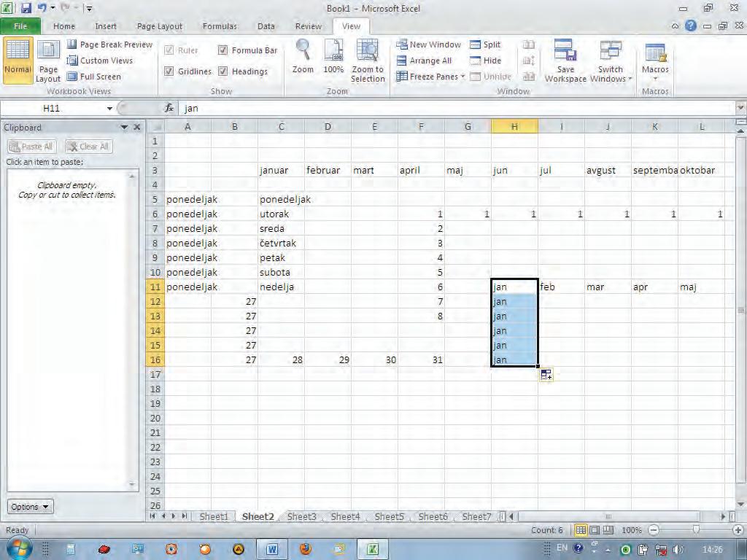Click the Auto Fill Options icon
This screenshot has height=560, width=747.
(x=546, y=375)
